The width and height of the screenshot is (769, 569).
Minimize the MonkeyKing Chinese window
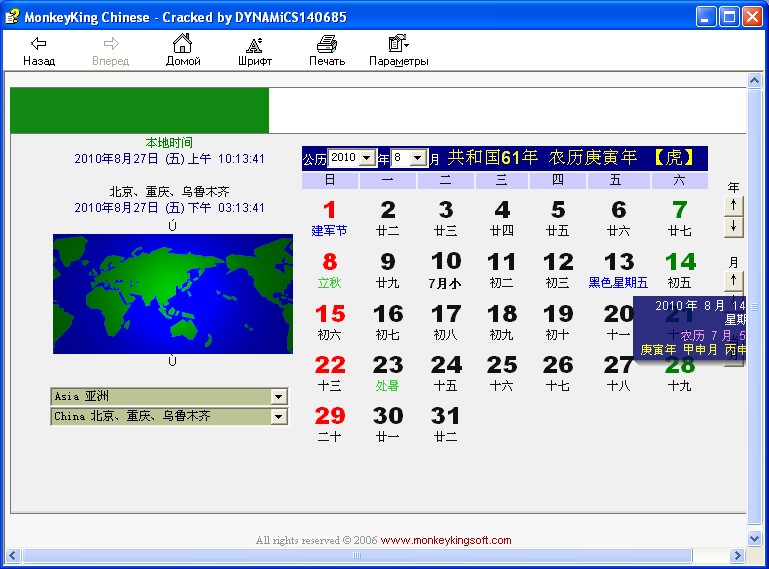coord(706,17)
